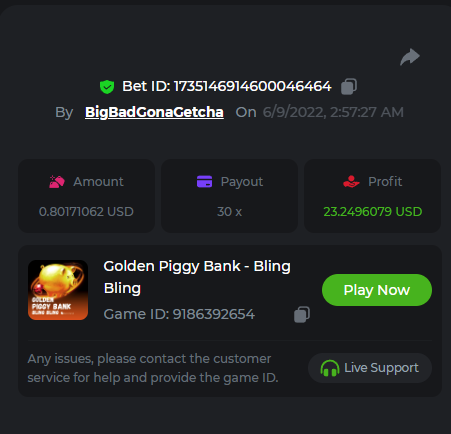Click the 0.80171062 USD amount value
Viewport: 451px width, 434px height.
click(x=86, y=212)
